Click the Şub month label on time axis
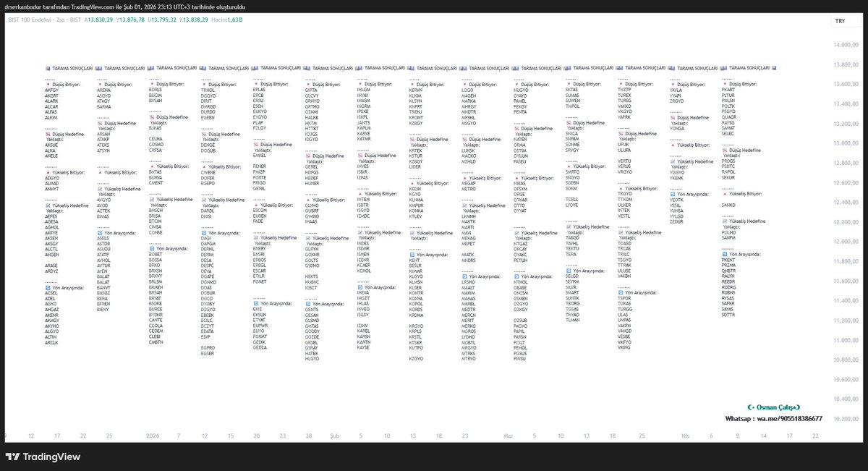The image size is (868, 471). pos(335,436)
